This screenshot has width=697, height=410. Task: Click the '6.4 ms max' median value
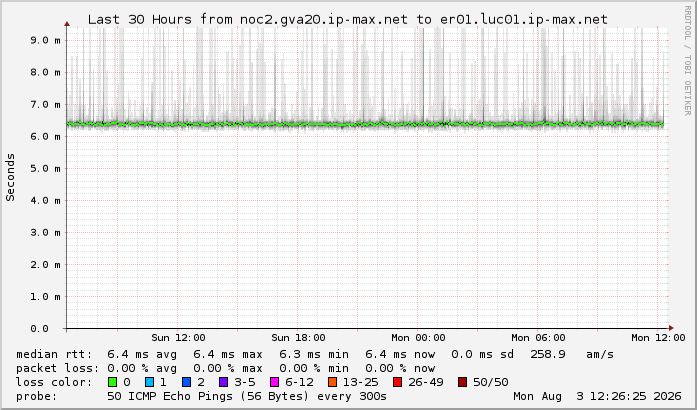(228, 354)
